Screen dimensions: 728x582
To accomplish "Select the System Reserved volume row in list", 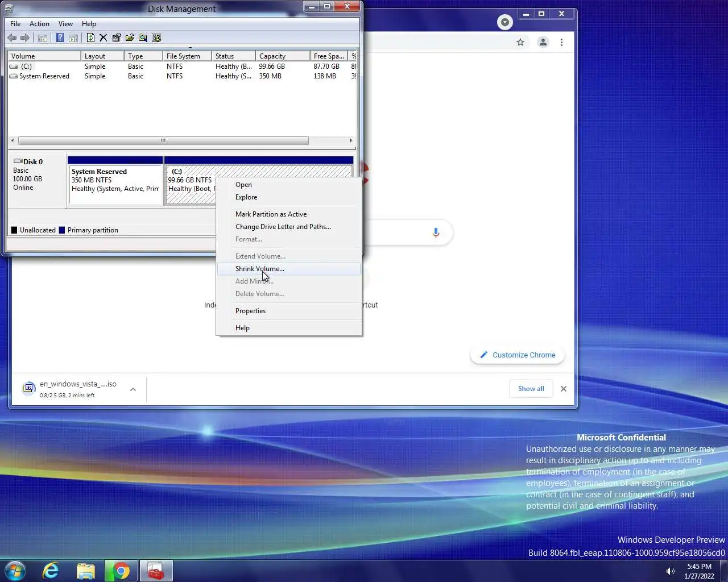I will [182, 76].
